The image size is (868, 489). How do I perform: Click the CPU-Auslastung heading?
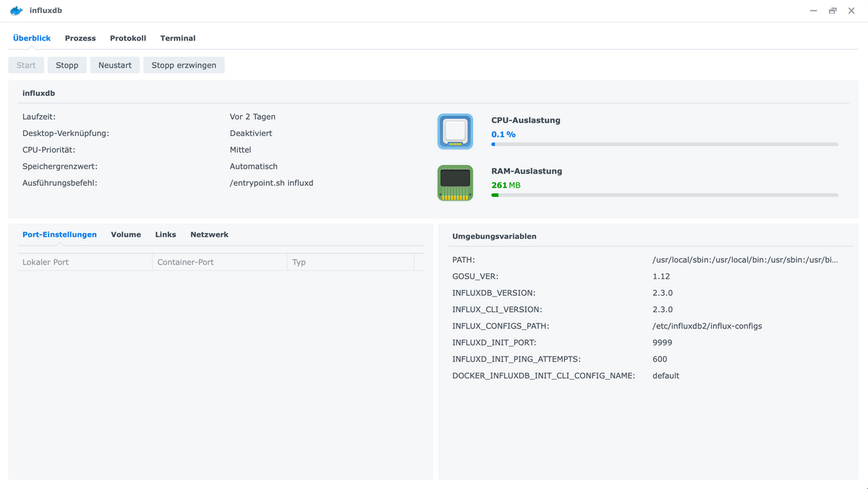click(526, 121)
